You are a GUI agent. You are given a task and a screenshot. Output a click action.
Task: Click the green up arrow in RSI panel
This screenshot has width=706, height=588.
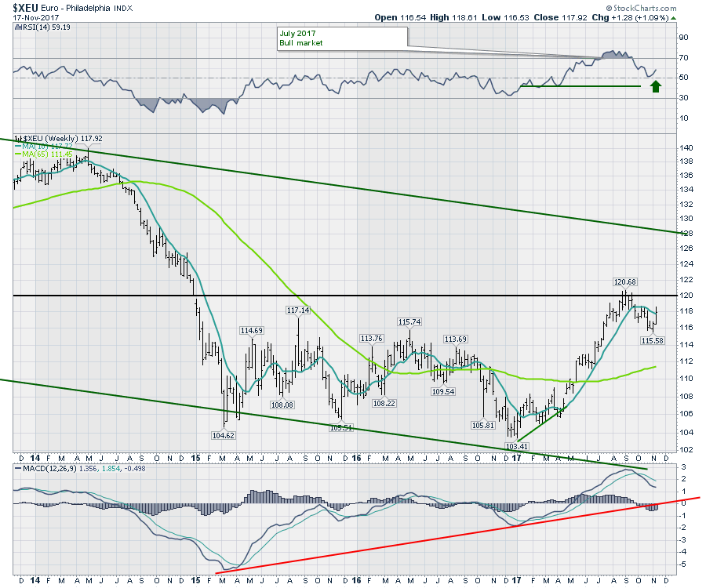(656, 84)
